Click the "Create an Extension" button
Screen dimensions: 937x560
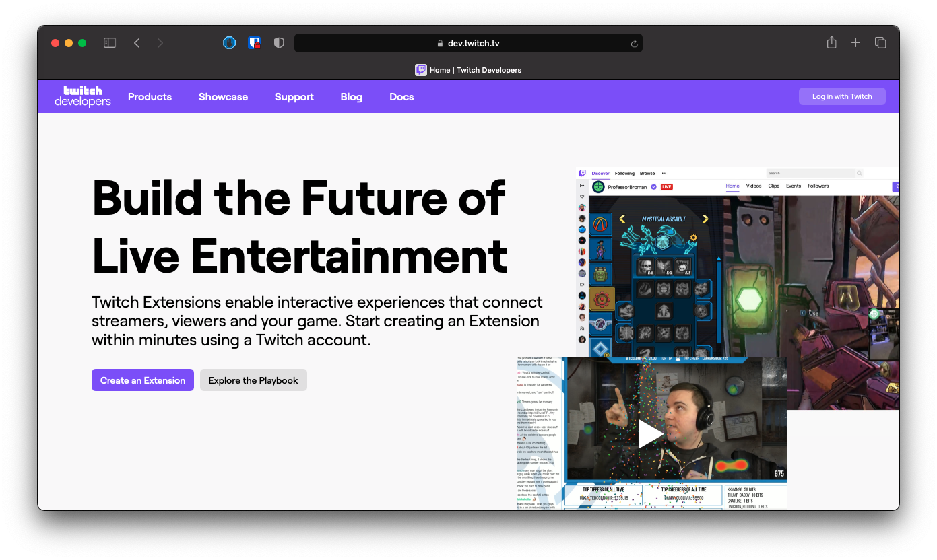[x=142, y=380]
